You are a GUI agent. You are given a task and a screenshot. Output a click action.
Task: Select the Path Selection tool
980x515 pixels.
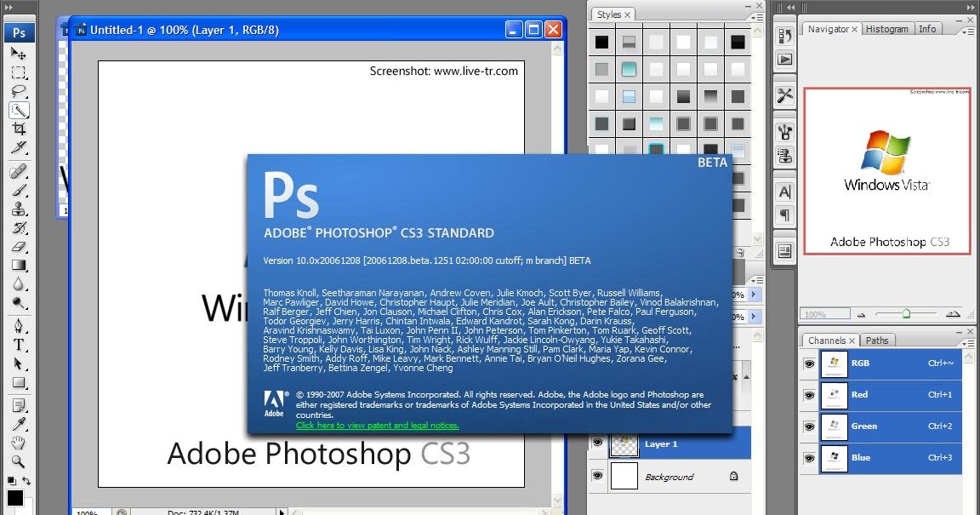[19, 363]
